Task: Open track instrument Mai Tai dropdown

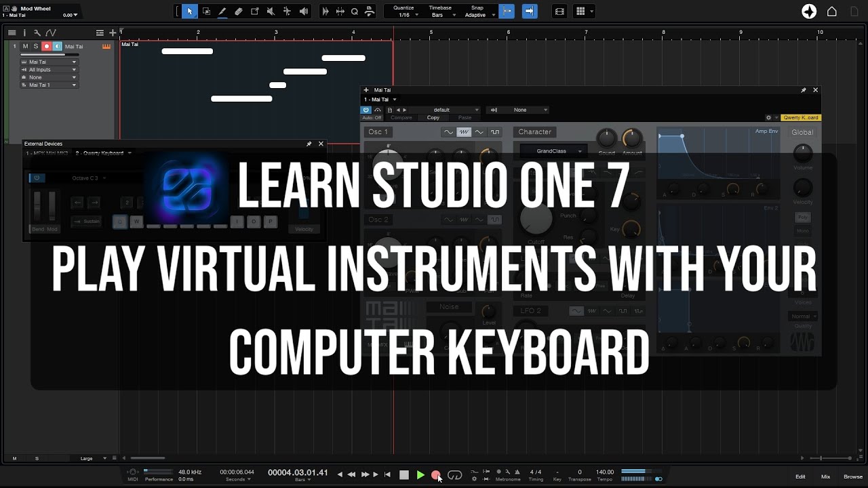Action: point(50,62)
